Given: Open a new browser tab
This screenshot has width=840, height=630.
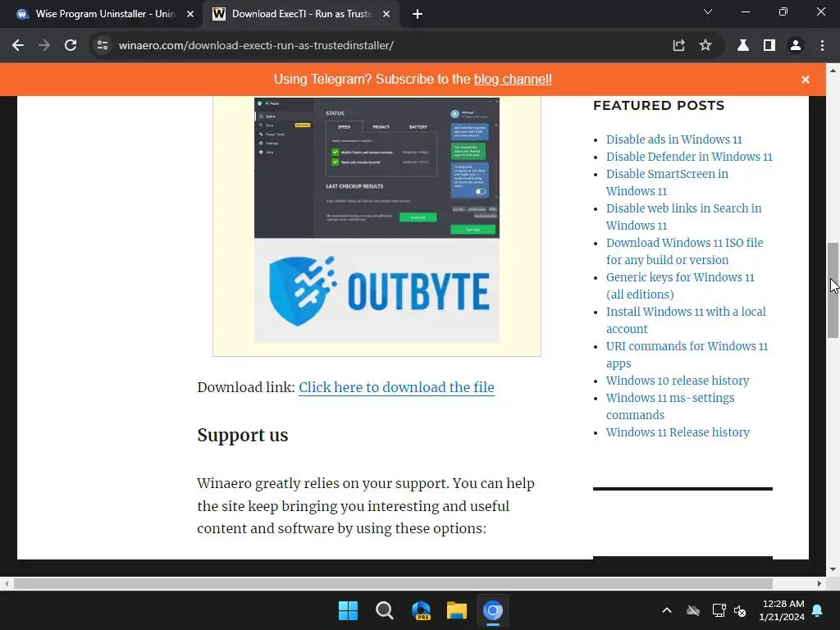Looking at the screenshot, I should [x=418, y=15].
